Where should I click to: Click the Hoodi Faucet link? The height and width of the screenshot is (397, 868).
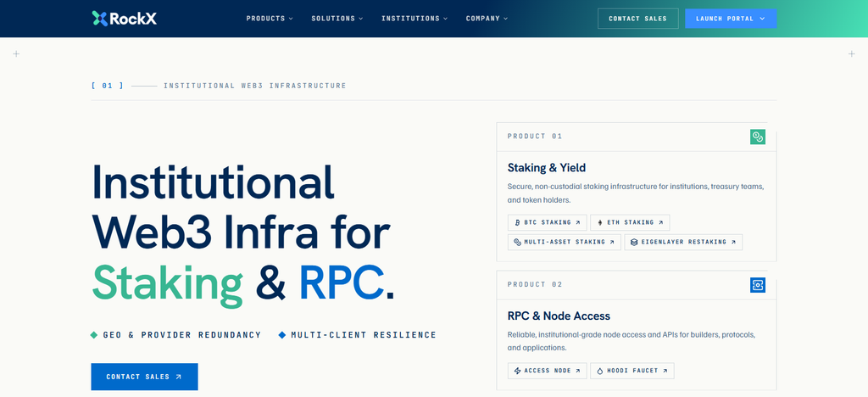632,371
